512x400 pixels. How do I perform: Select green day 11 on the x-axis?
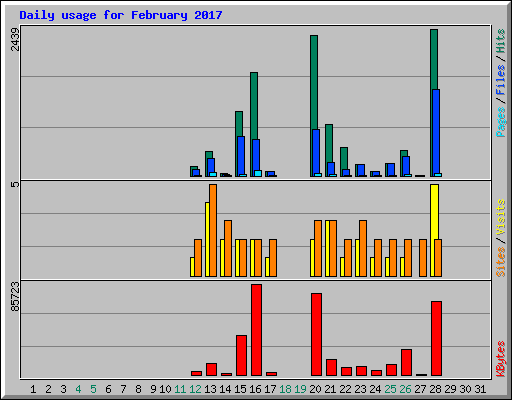tap(180, 389)
